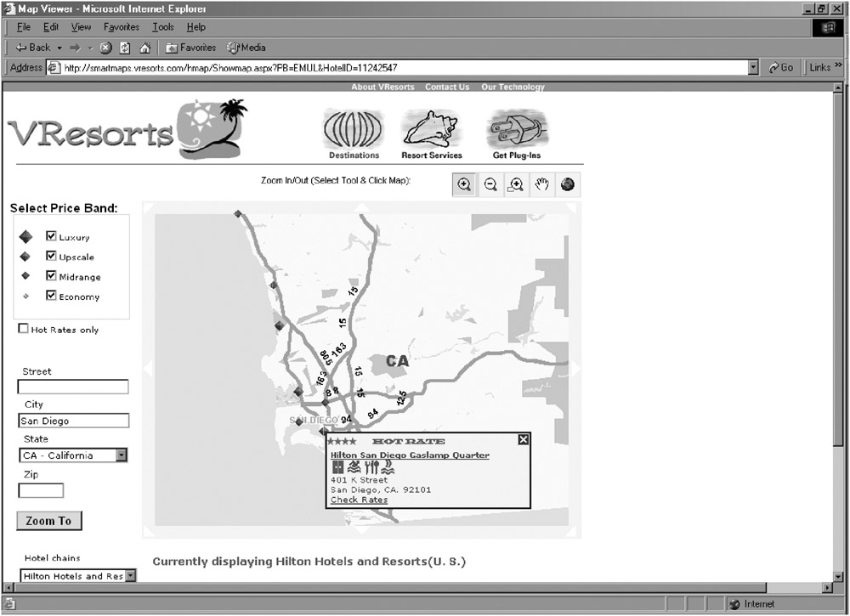Click the browser address URL field
Screen dimensions: 850x616
[x=404, y=68]
